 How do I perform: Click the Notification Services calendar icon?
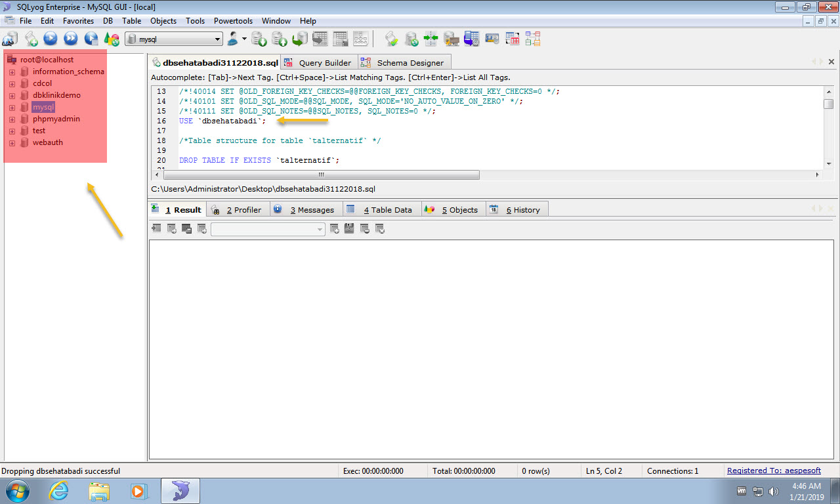click(472, 39)
